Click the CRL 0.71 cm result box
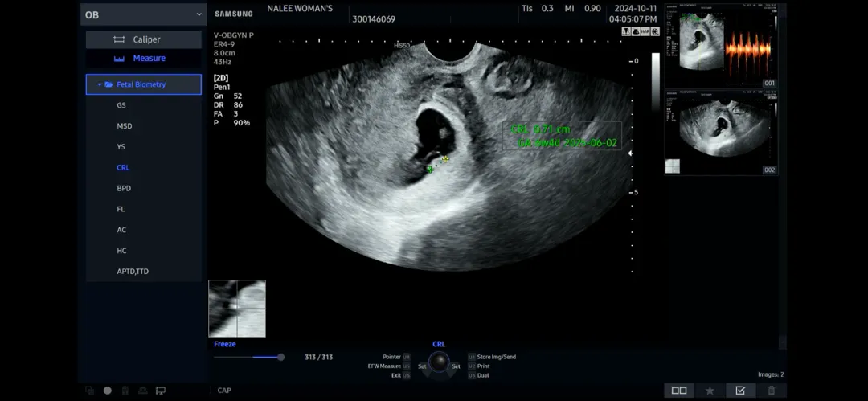Screen dimensions: 868x401 (x=562, y=137)
